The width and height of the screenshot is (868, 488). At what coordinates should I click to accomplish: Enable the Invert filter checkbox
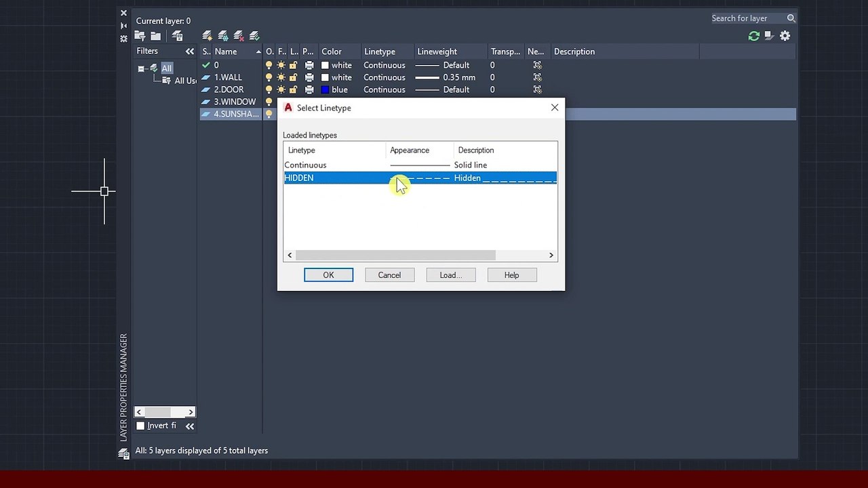click(x=140, y=426)
